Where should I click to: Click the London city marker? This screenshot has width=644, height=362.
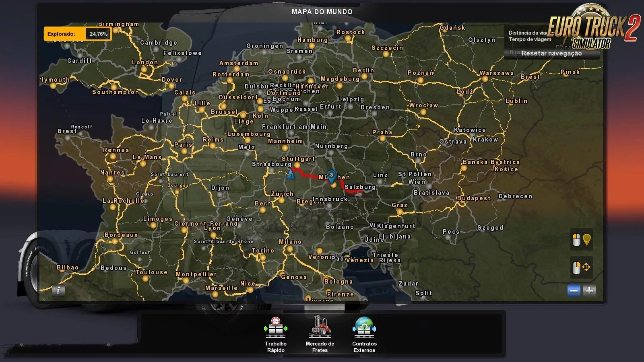click(144, 69)
